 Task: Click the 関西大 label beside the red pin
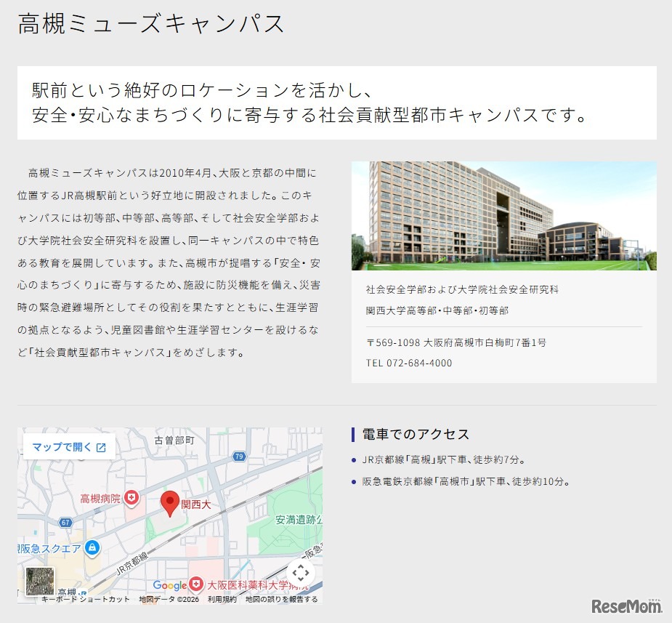click(x=196, y=505)
